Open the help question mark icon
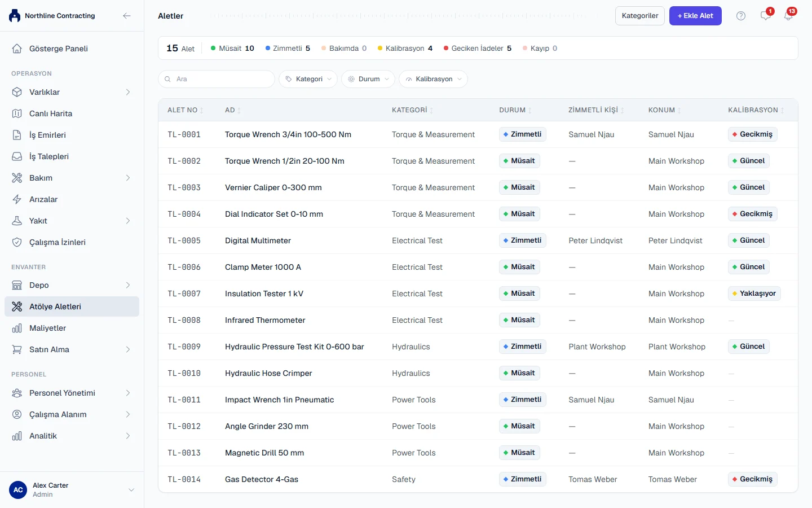 pos(741,16)
